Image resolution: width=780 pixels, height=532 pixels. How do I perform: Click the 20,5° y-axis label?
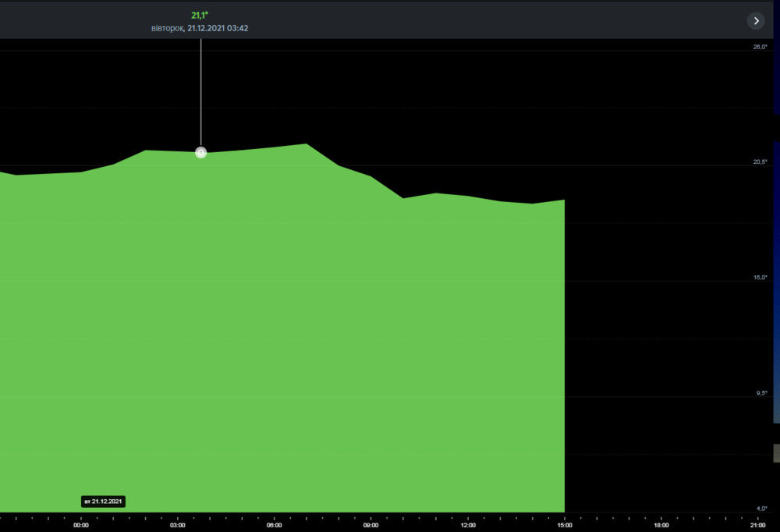click(x=760, y=161)
